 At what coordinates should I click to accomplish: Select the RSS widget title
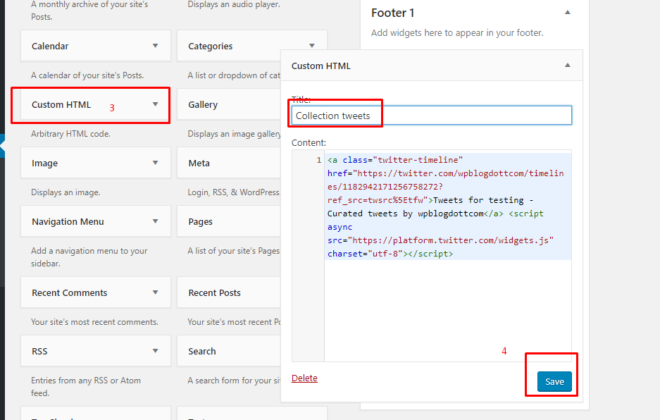[x=40, y=351]
